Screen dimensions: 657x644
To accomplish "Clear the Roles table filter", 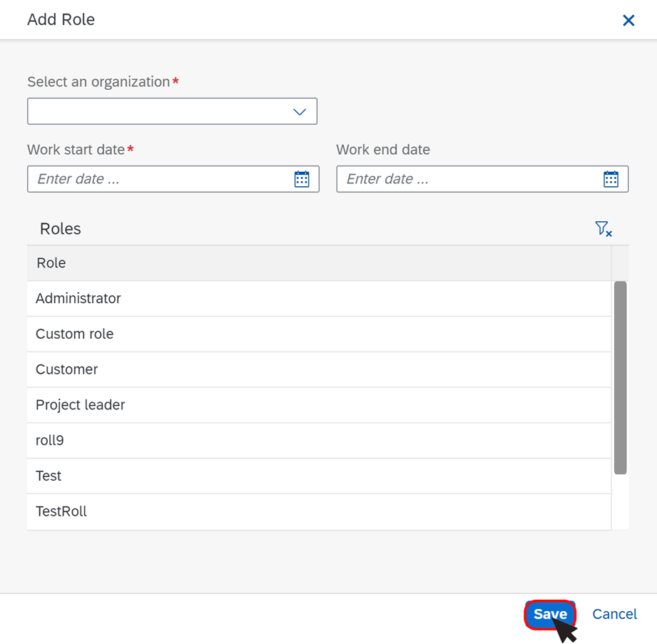I will pyautogui.click(x=603, y=229).
